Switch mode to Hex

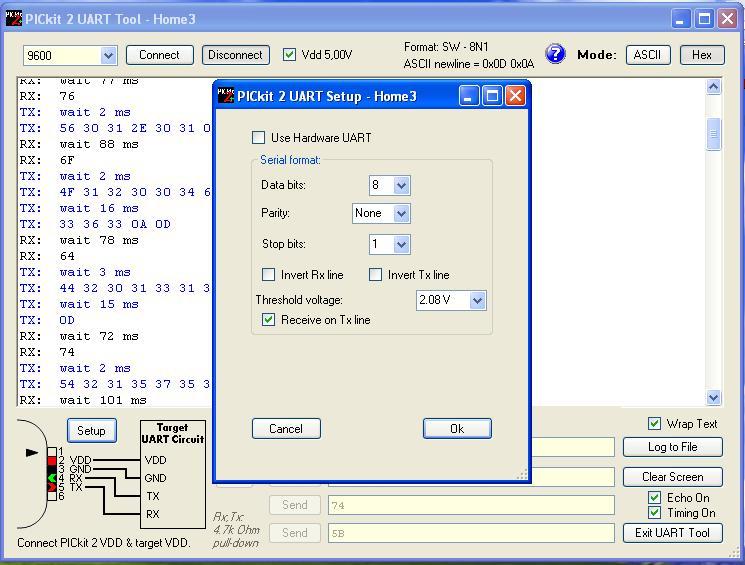tap(702, 55)
